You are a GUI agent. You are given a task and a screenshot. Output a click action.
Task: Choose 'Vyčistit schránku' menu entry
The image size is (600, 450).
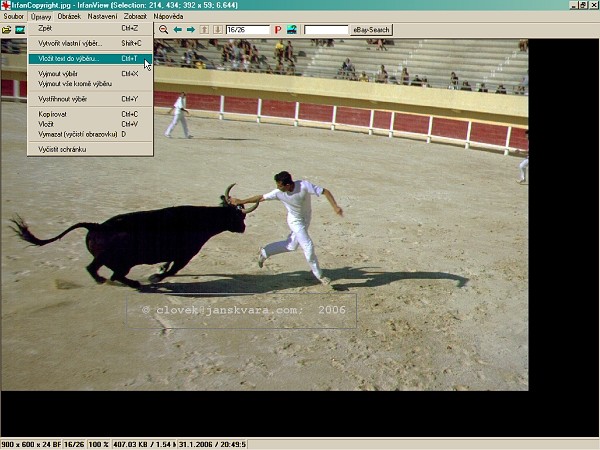point(62,149)
